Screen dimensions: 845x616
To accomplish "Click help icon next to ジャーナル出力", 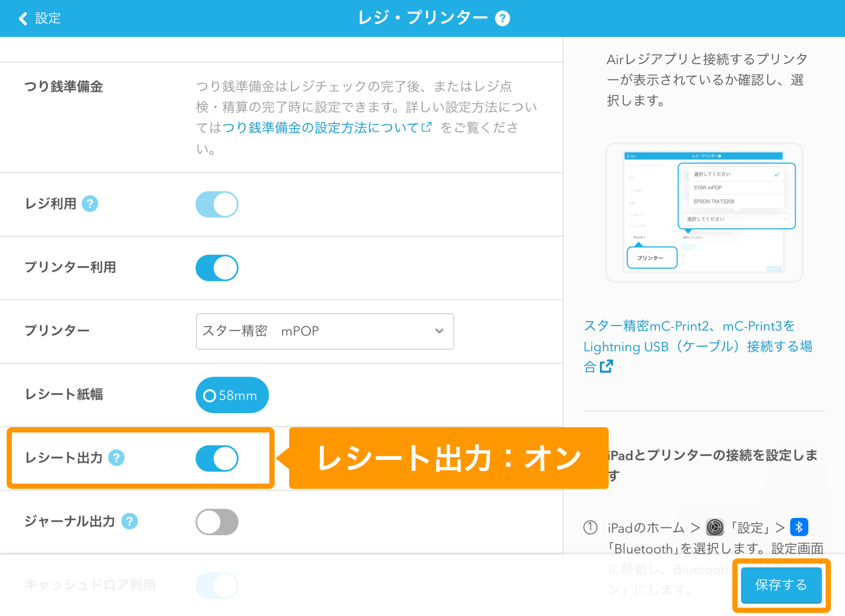I will point(129,521).
